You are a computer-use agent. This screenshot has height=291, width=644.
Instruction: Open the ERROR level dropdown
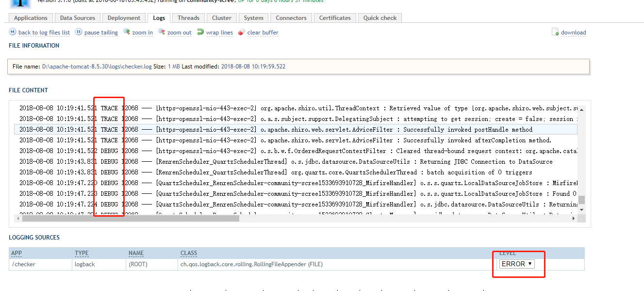click(x=517, y=264)
